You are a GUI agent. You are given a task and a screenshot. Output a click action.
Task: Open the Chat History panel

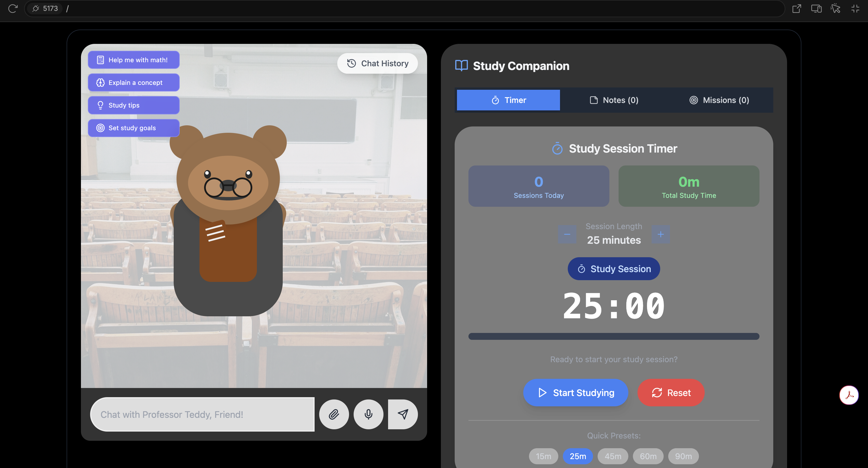(x=377, y=63)
